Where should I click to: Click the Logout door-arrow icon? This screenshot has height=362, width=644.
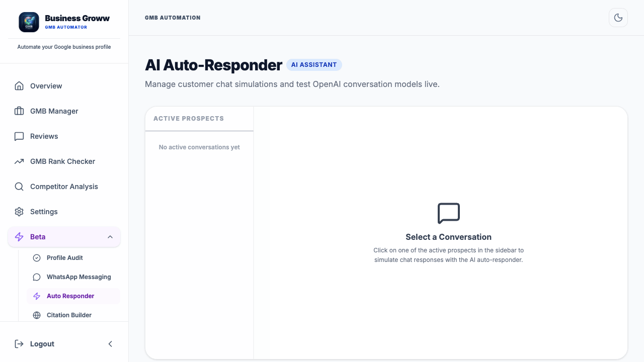coord(19,344)
